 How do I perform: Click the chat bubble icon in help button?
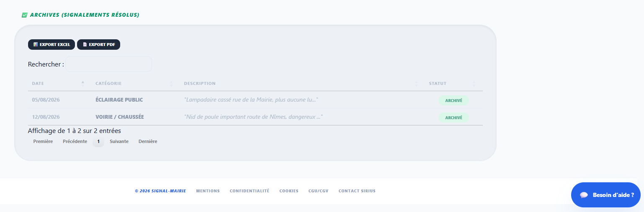point(584,195)
